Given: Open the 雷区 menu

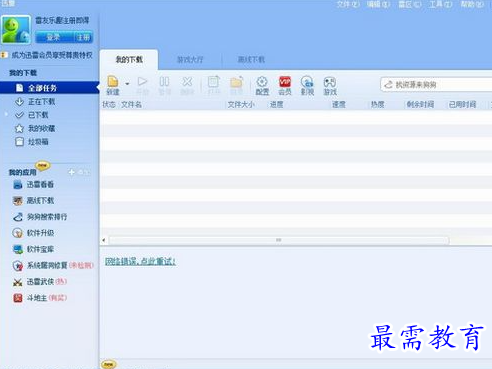Looking at the screenshot, I should pos(410,4).
